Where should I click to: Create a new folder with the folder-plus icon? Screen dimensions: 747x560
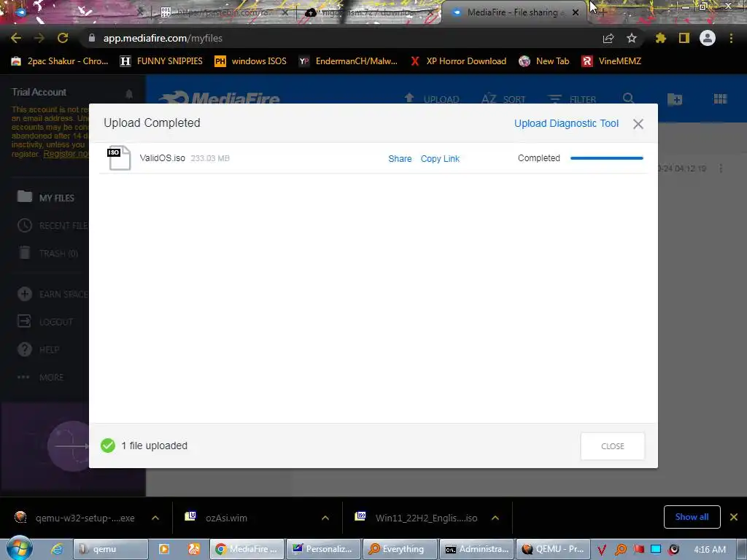[675, 99]
